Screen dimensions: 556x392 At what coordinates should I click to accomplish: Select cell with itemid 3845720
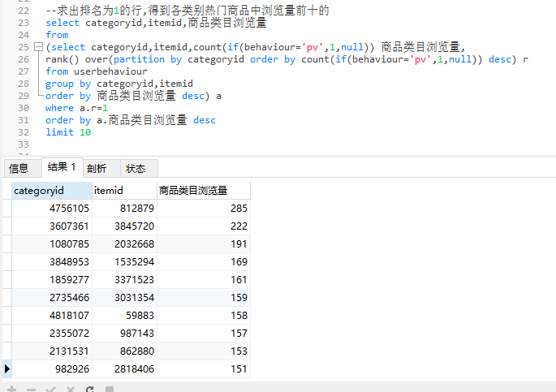pyautogui.click(x=124, y=226)
